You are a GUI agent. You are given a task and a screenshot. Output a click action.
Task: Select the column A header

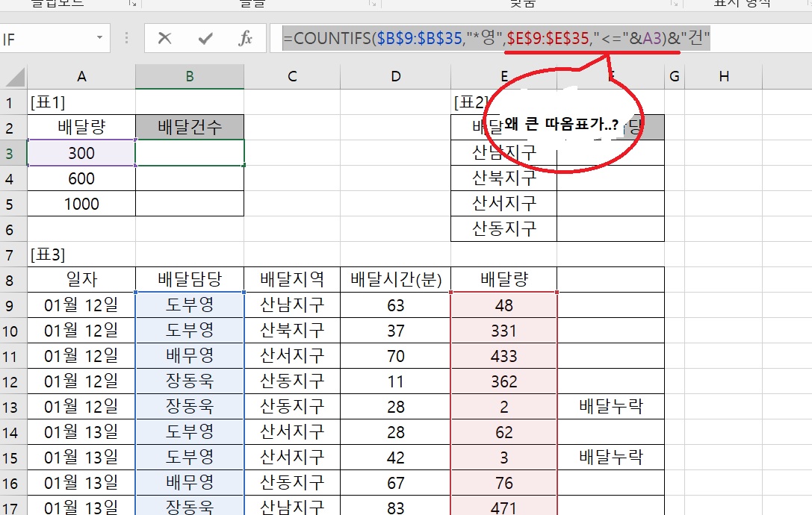point(81,76)
